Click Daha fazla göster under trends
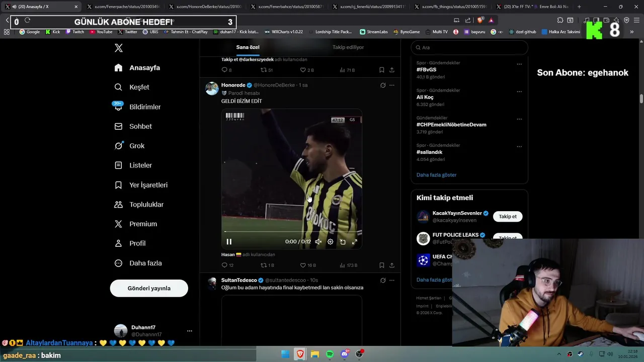The image size is (644, 362). point(437,175)
